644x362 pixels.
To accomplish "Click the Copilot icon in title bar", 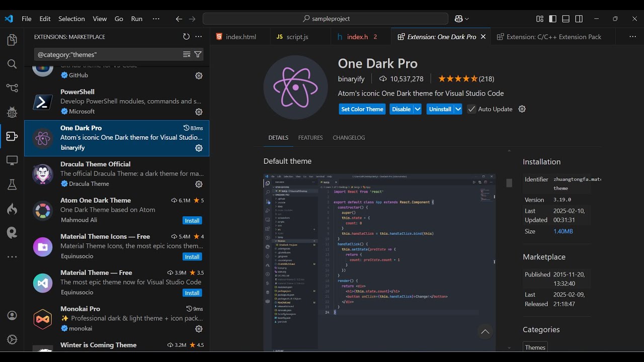I will point(459,19).
